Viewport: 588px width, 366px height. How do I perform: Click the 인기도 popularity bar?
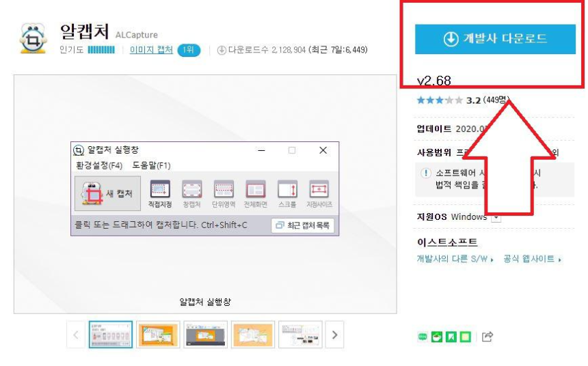click(101, 50)
